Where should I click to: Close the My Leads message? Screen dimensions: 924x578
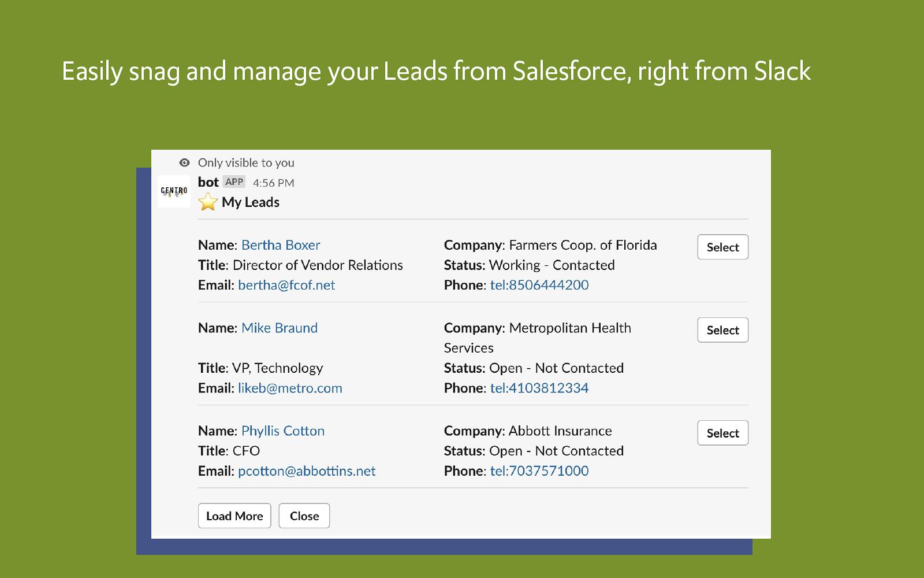coord(304,516)
